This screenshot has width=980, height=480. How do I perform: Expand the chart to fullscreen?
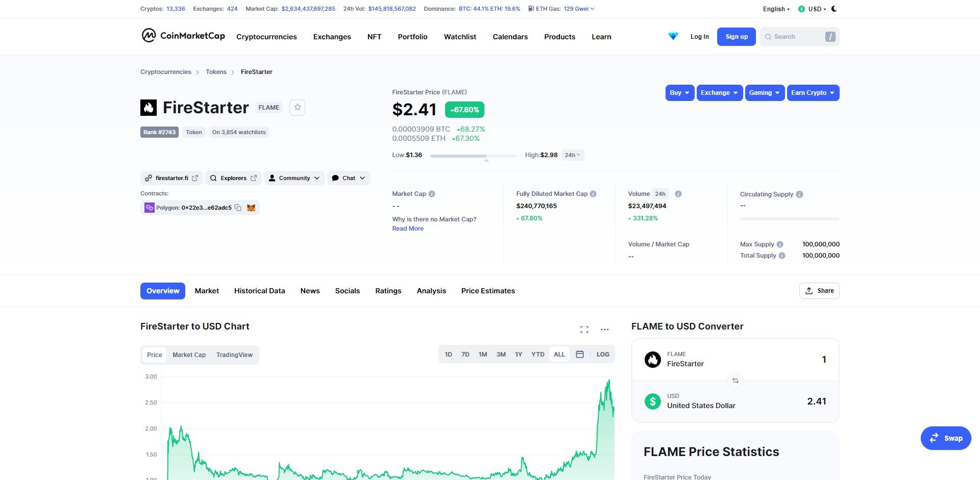pyautogui.click(x=584, y=330)
